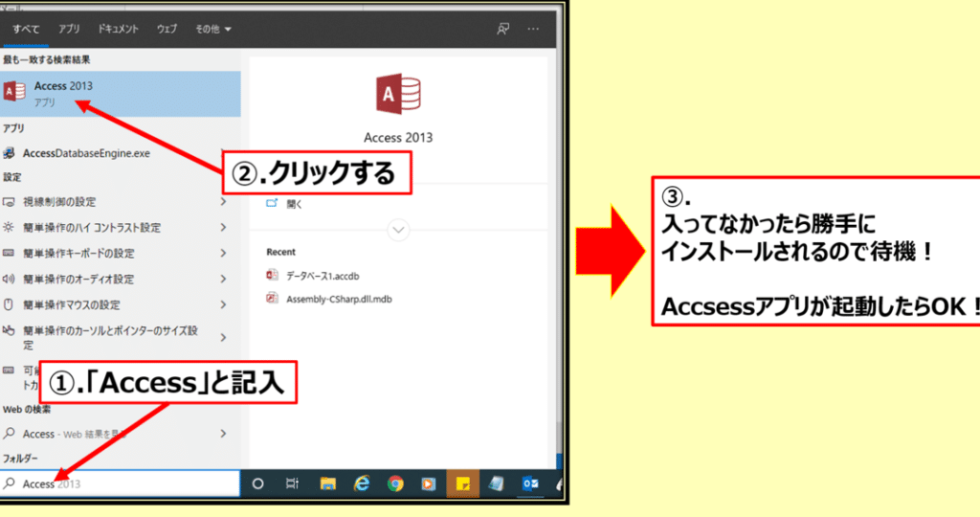Expand the chevron below 開く in preview pane
Image resolution: width=980 pixels, height=517 pixels.
point(398,230)
